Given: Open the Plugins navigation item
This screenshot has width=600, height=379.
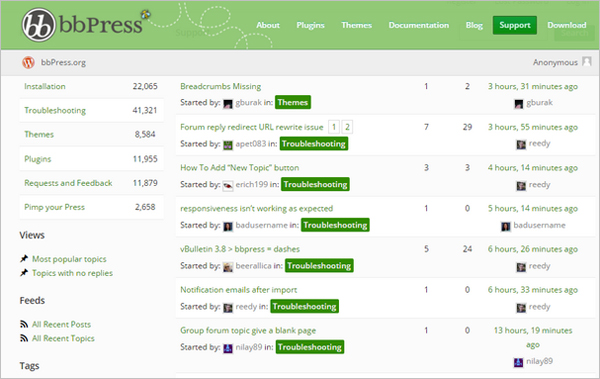Looking at the screenshot, I should click(310, 25).
